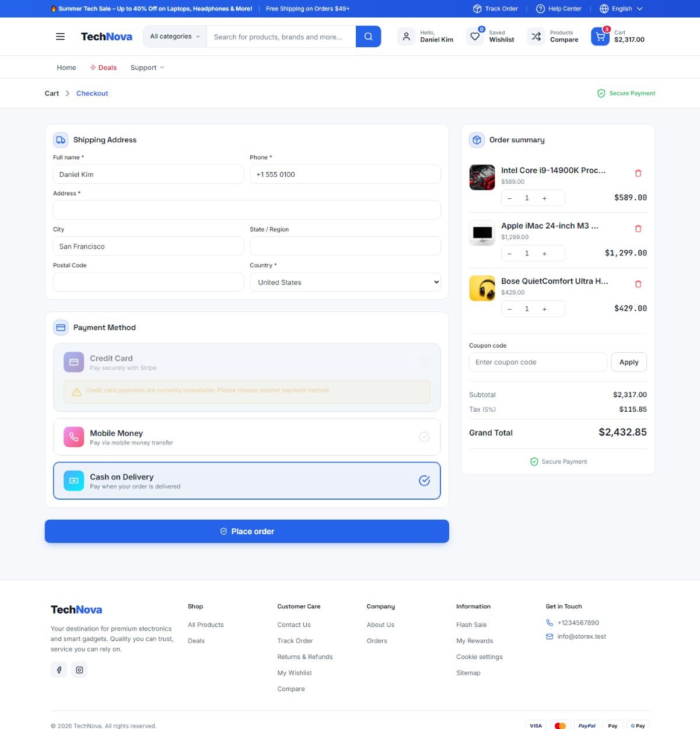Click the globe language icon
700x729 pixels.
coord(604,9)
